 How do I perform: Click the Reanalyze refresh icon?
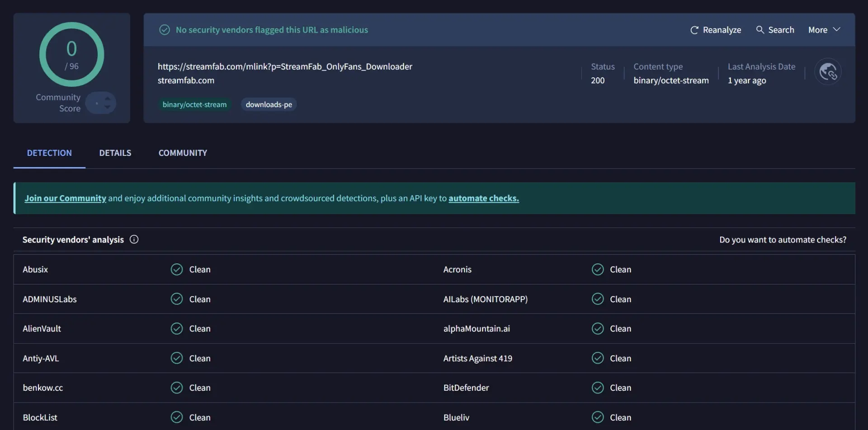click(694, 30)
